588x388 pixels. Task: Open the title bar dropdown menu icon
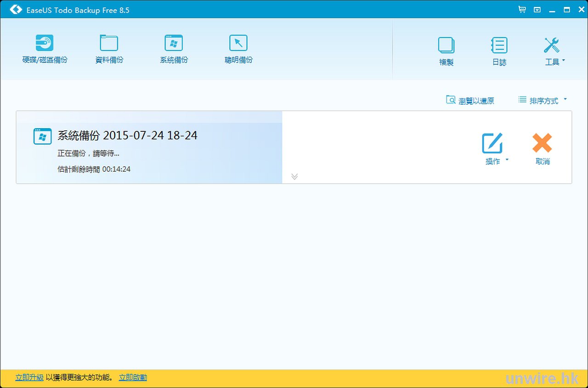tap(537, 9)
